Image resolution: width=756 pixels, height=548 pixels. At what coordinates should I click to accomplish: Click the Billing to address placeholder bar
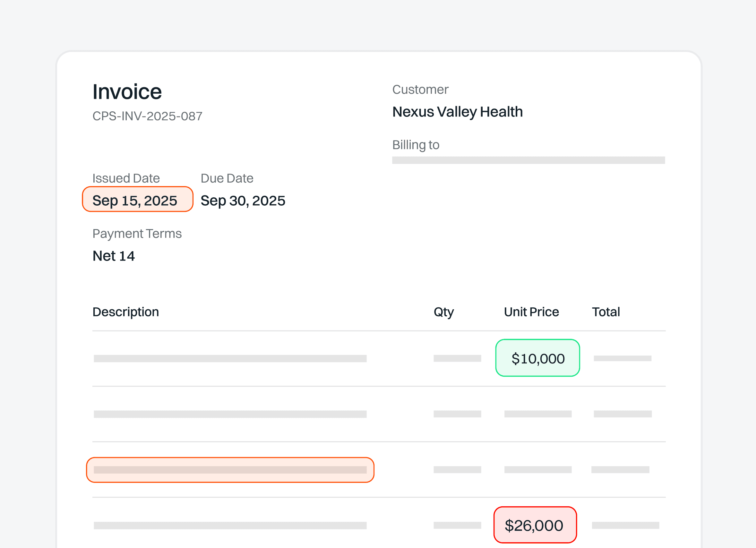point(528,160)
